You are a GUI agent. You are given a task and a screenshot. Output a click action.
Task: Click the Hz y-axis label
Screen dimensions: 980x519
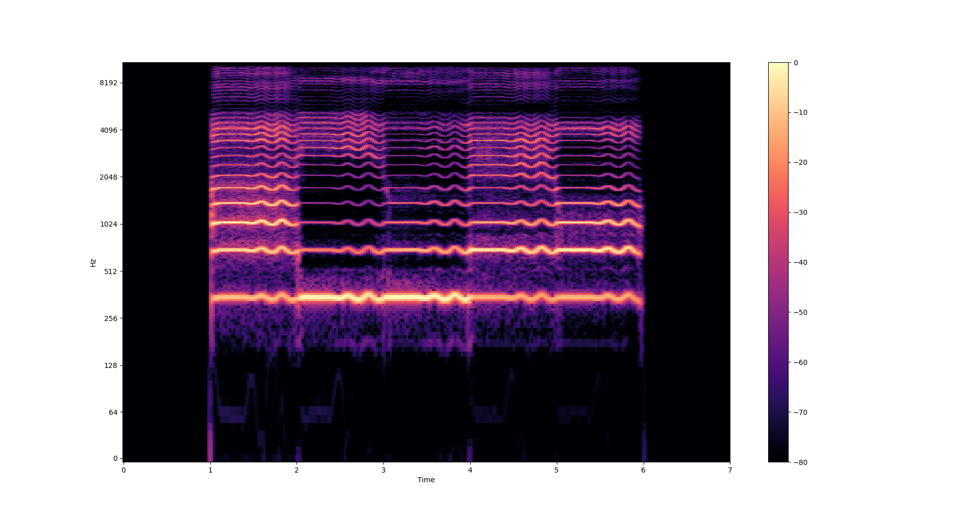click(x=93, y=263)
